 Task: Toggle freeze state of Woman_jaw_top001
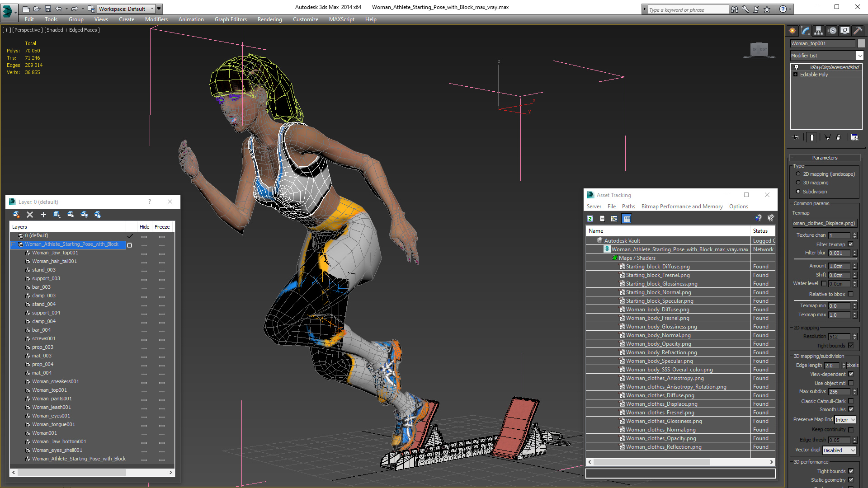[162, 252]
